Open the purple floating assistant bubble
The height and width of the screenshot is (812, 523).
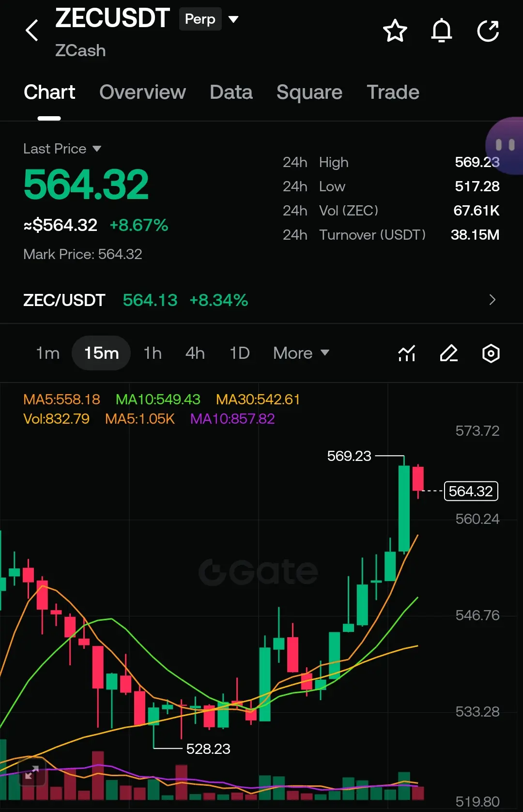[505, 145]
